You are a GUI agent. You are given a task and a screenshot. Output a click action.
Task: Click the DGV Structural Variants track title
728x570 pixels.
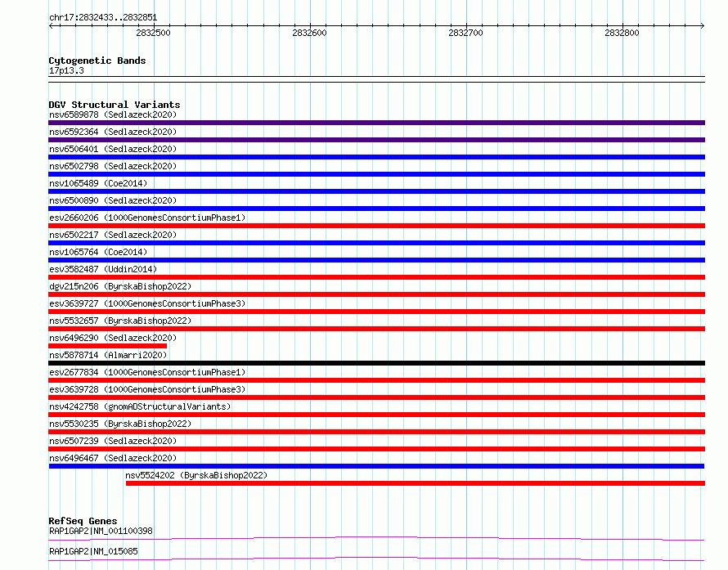pos(115,105)
